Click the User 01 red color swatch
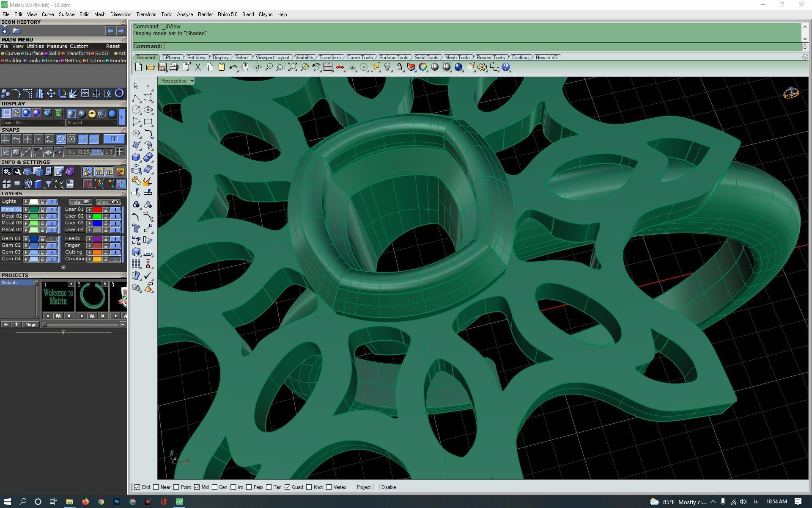The image size is (812, 508). (97, 210)
